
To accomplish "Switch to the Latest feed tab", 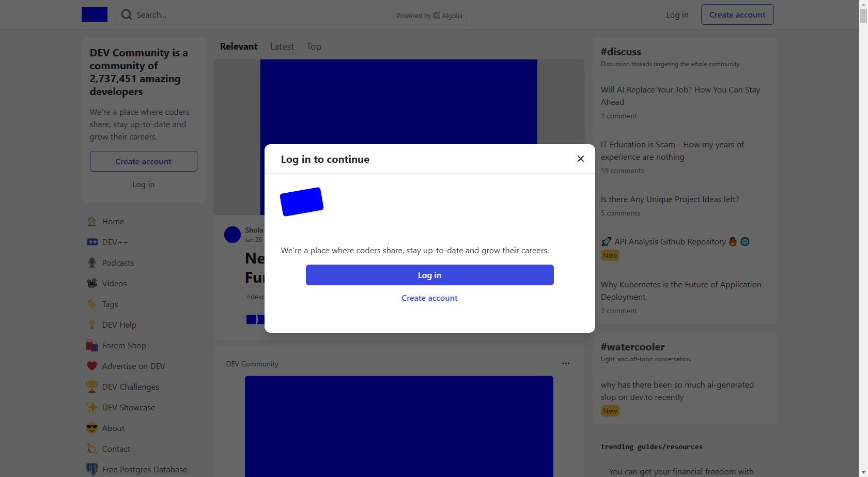I will pos(282,47).
